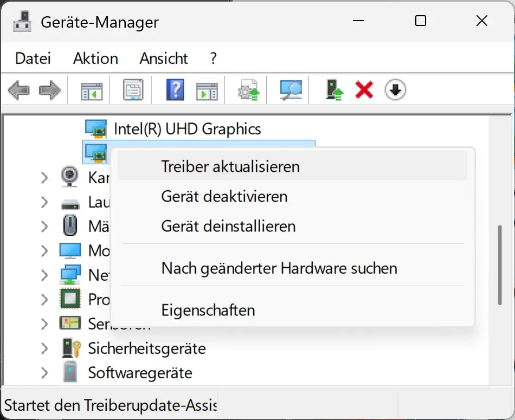Image resolution: width=515 pixels, height=420 pixels.
Task: Click the forward navigation arrow
Action: click(x=49, y=90)
